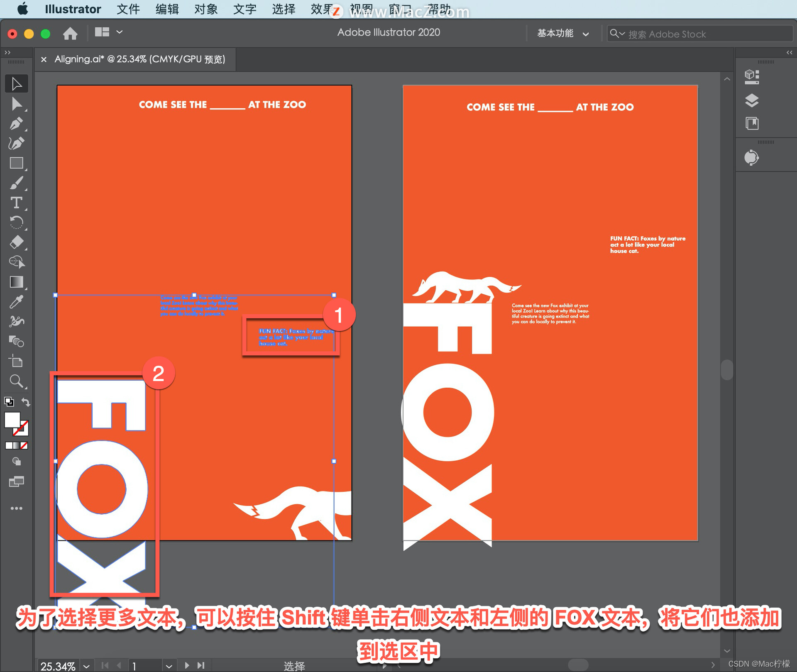Open the 对象 menu

(x=205, y=9)
